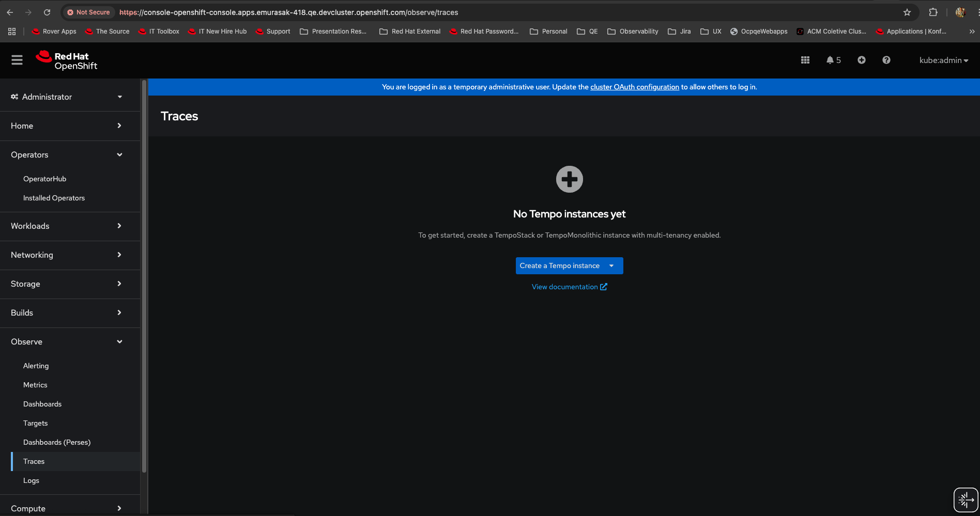980x516 pixels.
Task: Open Red Hat Password... bookmark
Action: click(x=484, y=32)
